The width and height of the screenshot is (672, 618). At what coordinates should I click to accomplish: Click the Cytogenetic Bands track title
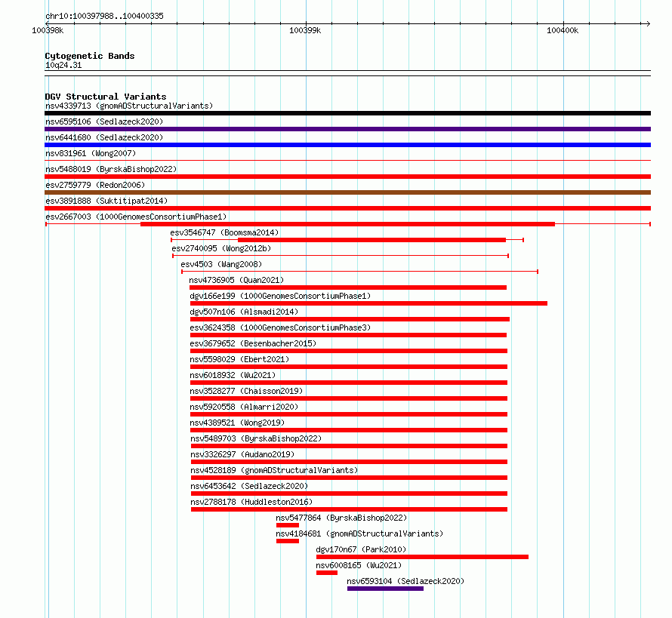(x=90, y=56)
